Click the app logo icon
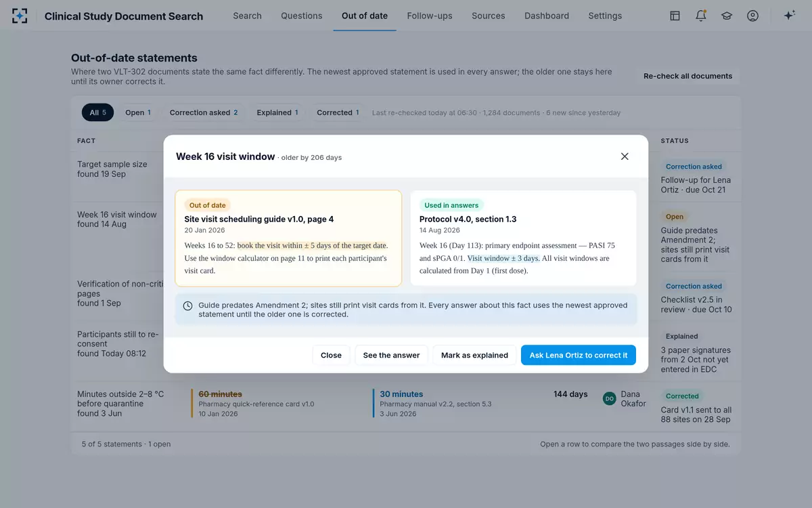The image size is (812, 508). (20, 16)
